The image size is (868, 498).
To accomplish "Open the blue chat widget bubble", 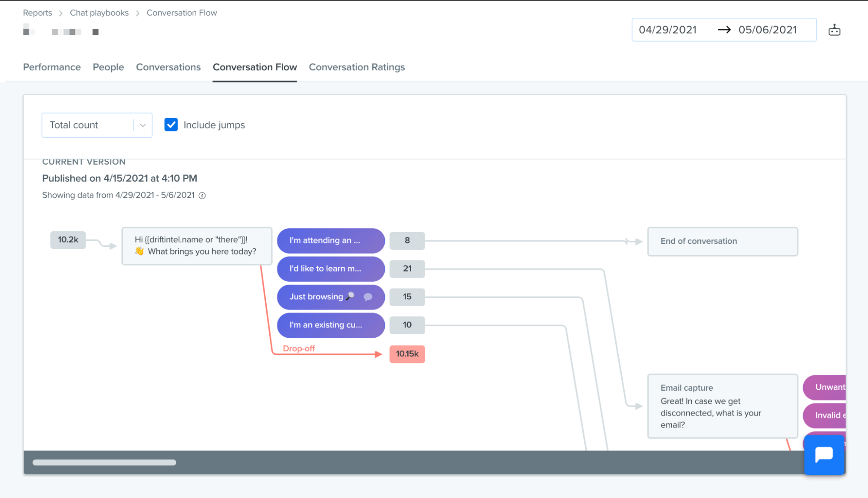I will point(824,455).
